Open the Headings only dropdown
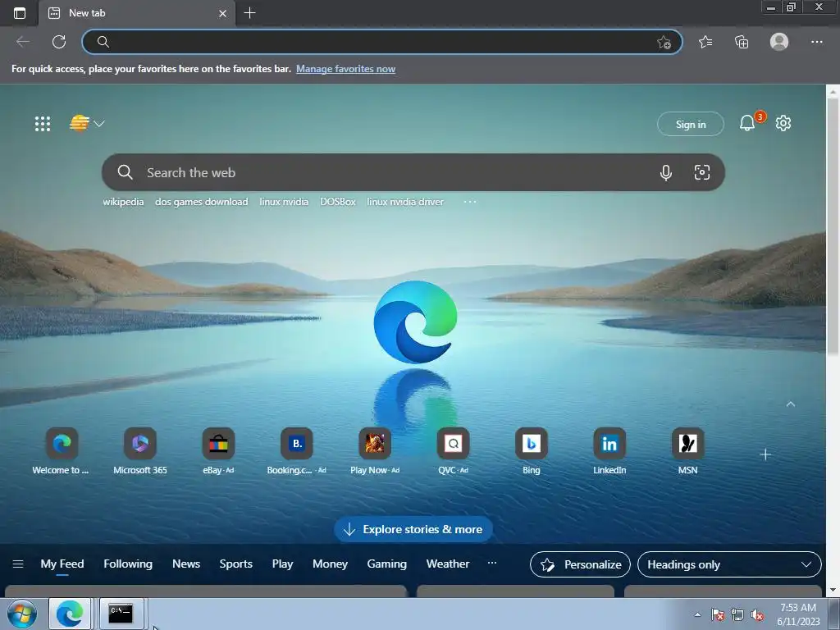Viewport: 840px width, 630px height. [x=729, y=564]
